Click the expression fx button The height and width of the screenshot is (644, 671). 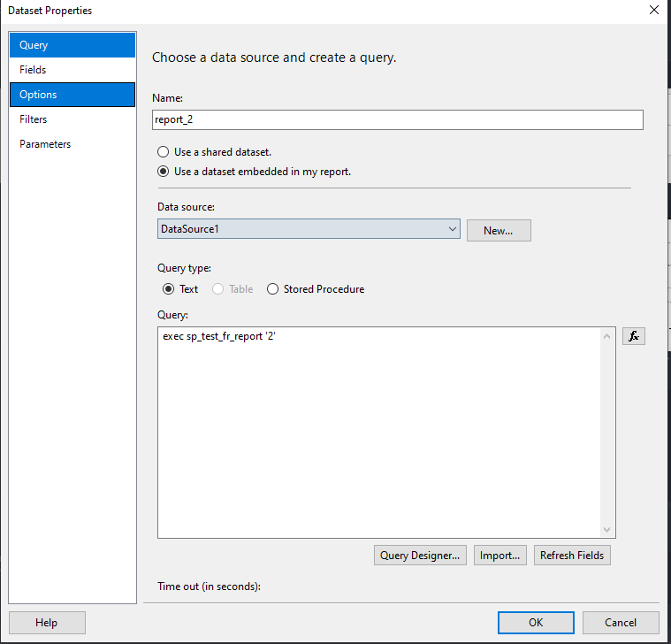click(x=634, y=336)
